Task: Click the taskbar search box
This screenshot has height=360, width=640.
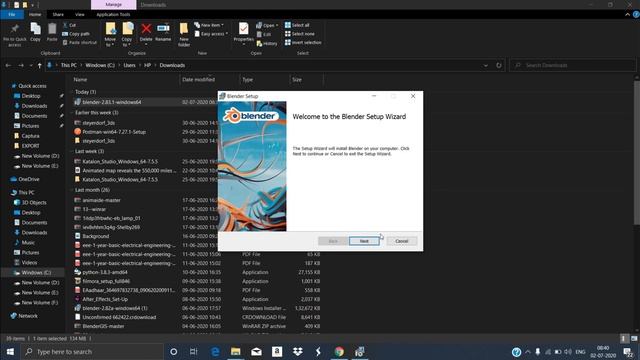Action: [92, 352]
